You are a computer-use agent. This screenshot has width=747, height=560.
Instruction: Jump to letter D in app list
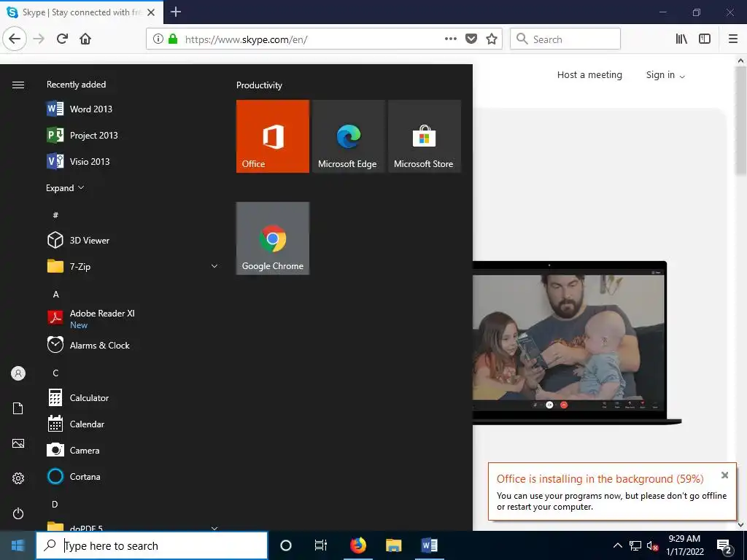coord(55,504)
